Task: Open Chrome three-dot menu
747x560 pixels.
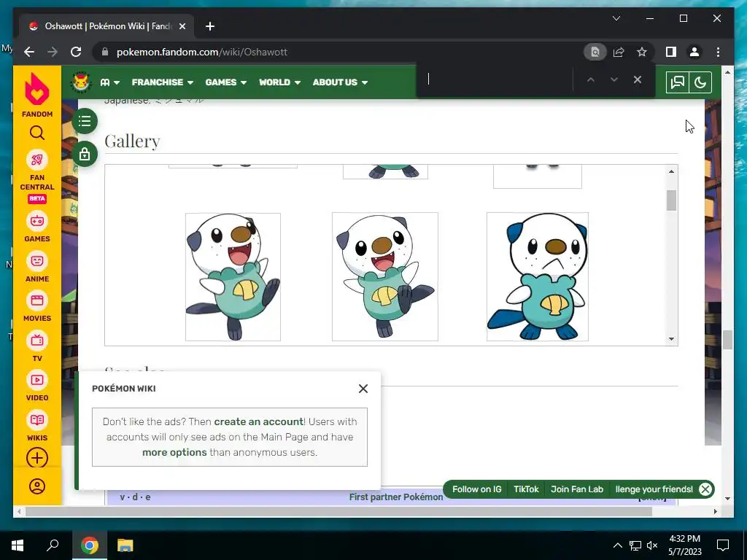Action: [x=718, y=52]
